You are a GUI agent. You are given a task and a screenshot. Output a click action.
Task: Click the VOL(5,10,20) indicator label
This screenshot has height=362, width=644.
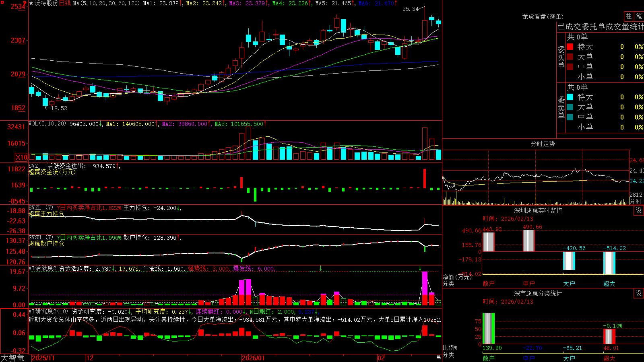tap(47, 124)
